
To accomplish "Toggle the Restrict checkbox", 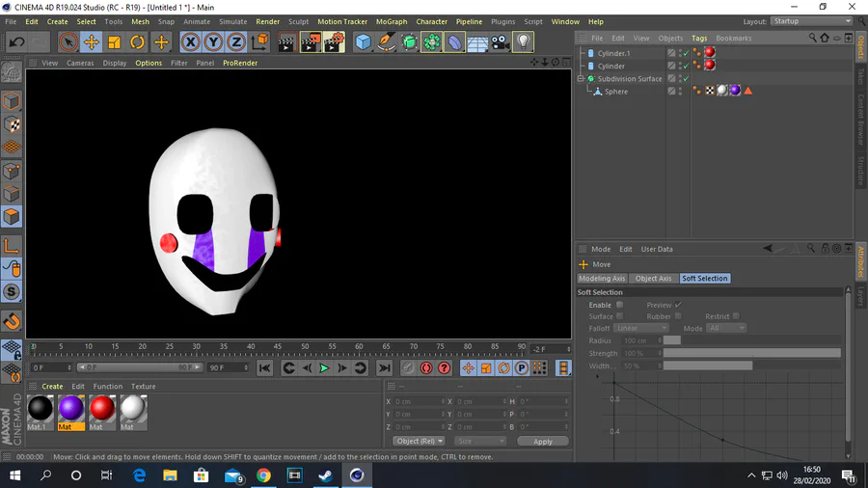I will point(736,316).
